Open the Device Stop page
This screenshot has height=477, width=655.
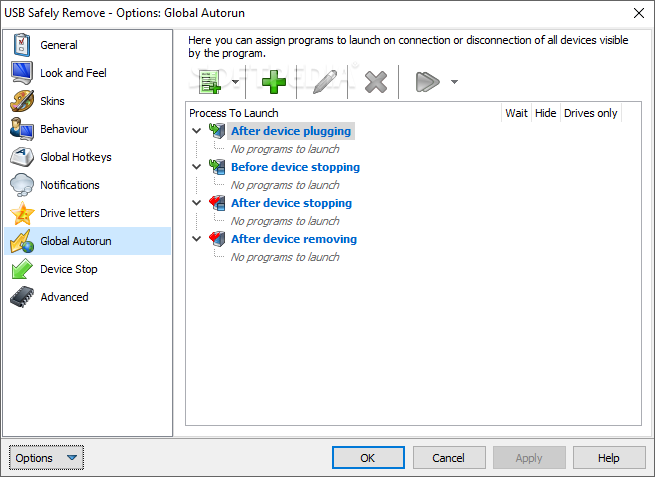88,269
